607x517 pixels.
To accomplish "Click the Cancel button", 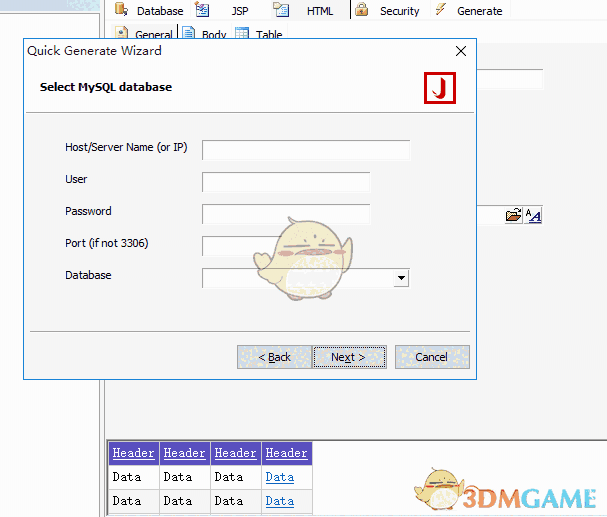I will point(432,357).
